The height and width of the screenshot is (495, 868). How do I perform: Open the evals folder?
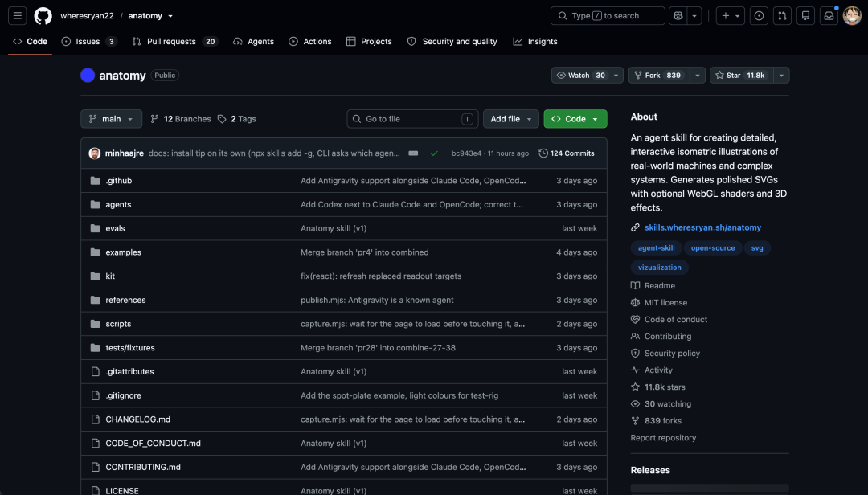point(115,228)
